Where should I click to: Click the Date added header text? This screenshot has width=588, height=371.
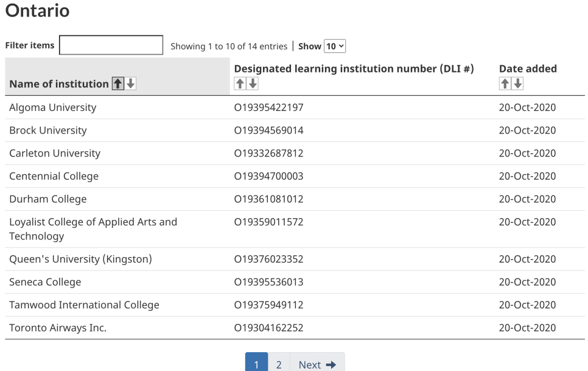(x=528, y=69)
